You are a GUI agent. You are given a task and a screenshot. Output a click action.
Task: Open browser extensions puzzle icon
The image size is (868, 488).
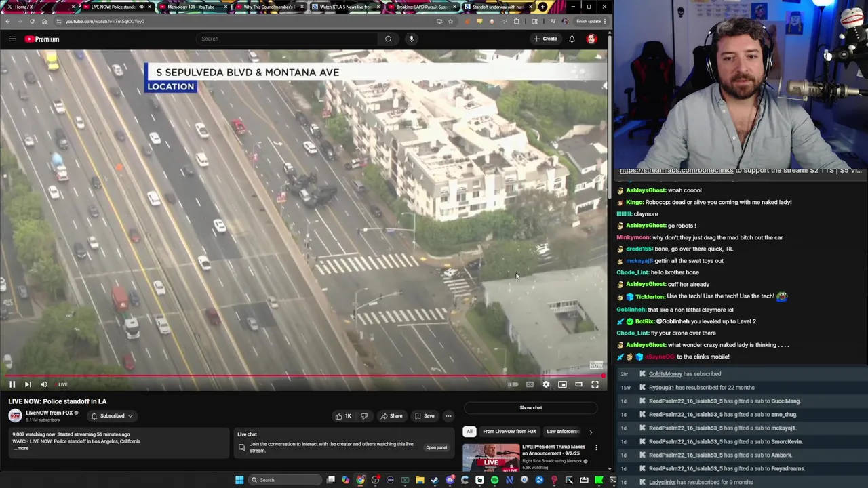[516, 21]
